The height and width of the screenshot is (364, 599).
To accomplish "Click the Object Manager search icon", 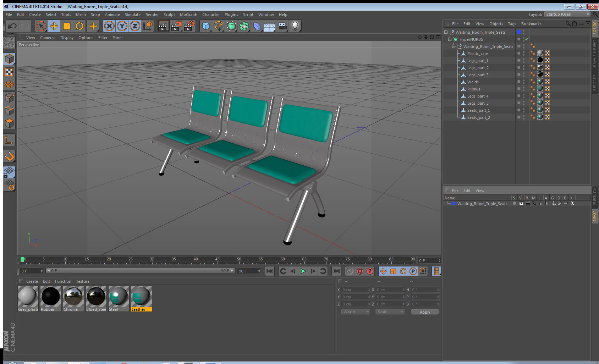I will tap(568, 24).
